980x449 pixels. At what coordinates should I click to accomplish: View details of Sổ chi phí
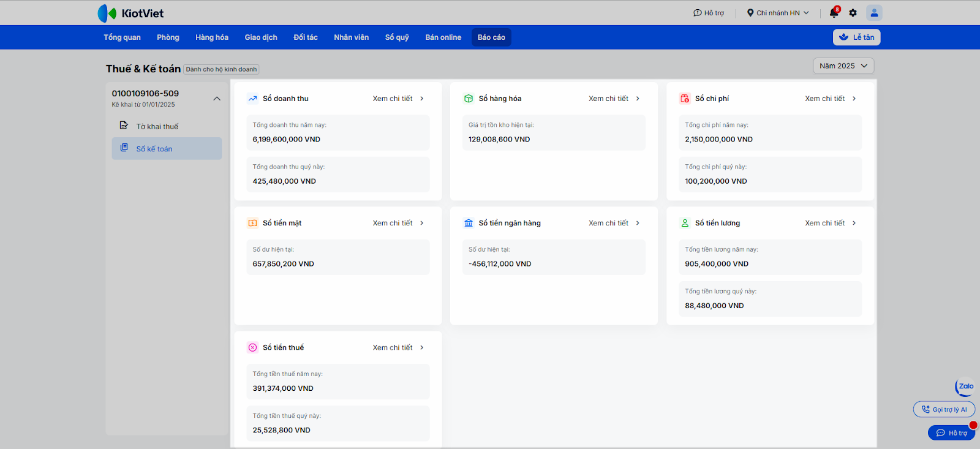[830, 99]
